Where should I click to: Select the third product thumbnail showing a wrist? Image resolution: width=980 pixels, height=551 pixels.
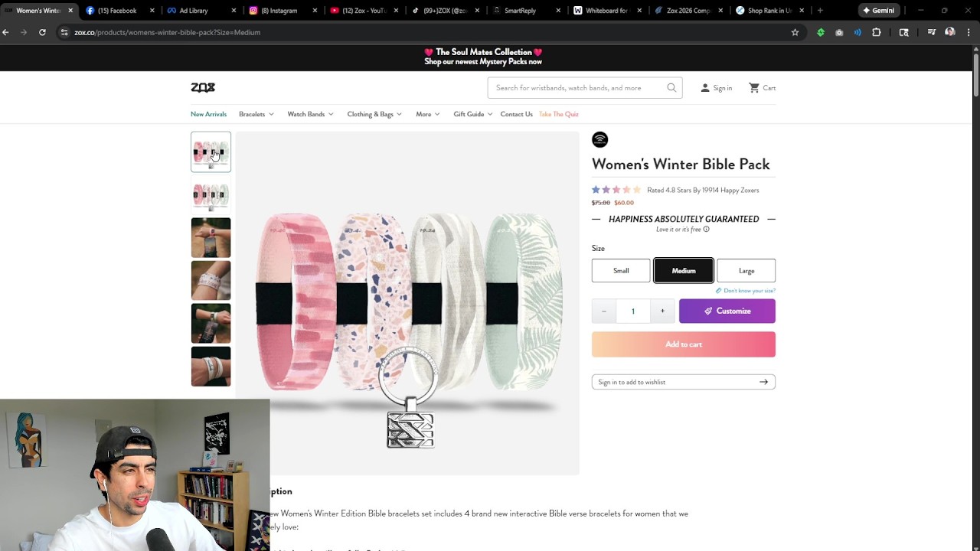coord(211,237)
